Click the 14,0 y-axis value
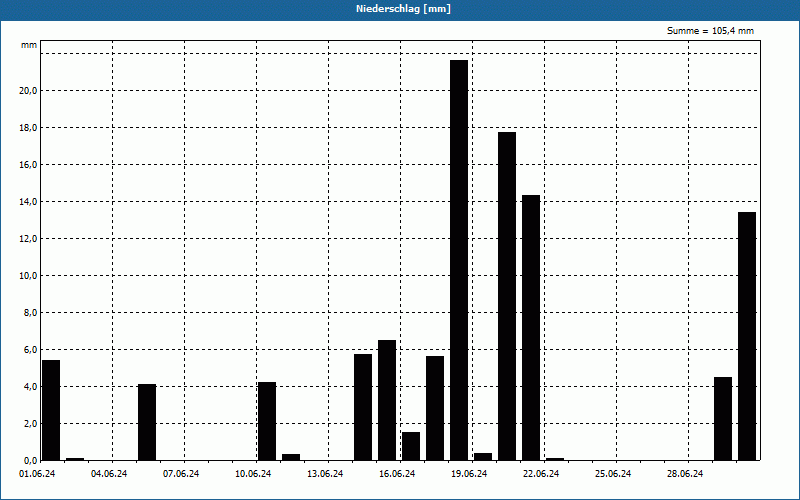The height and width of the screenshot is (500, 800). tap(28, 202)
